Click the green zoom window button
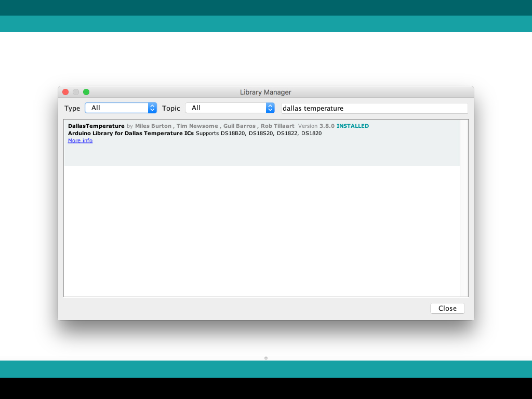532x399 pixels. pos(86,92)
